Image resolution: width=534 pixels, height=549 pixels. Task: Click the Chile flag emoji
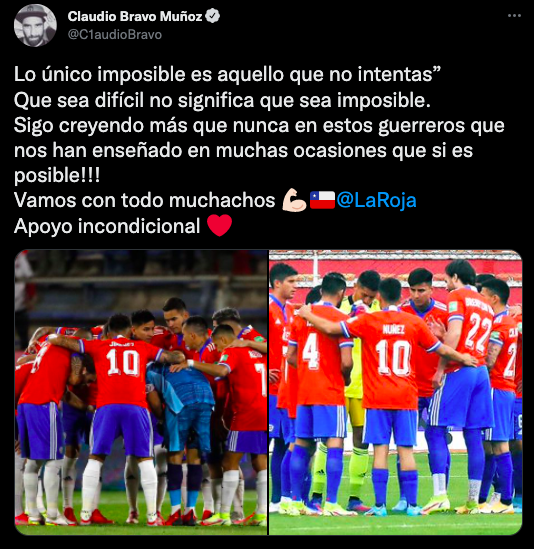pyautogui.click(x=322, y=200)
